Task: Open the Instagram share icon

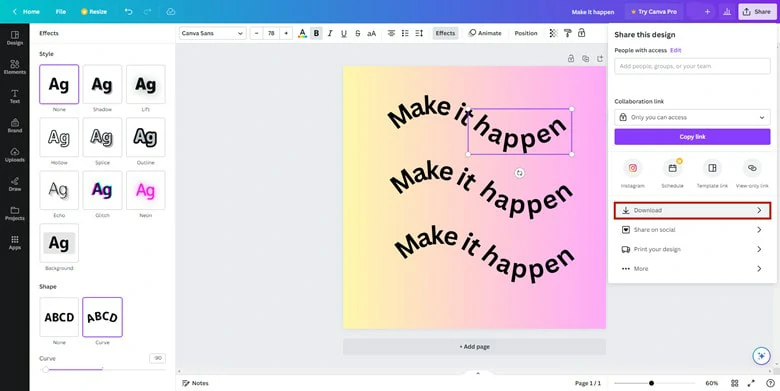Action: (x=633, y=168)
